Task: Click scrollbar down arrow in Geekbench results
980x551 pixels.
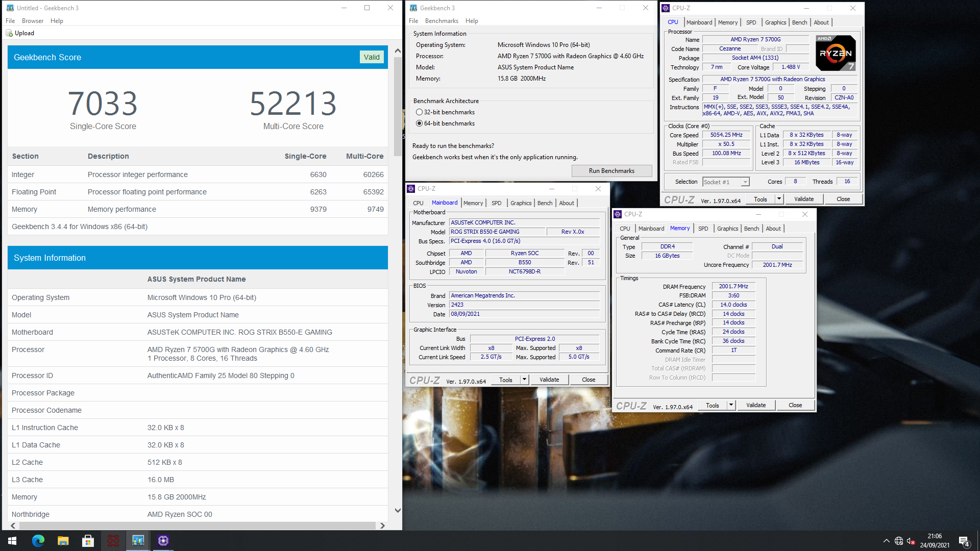Action: (x=398, y=510)
